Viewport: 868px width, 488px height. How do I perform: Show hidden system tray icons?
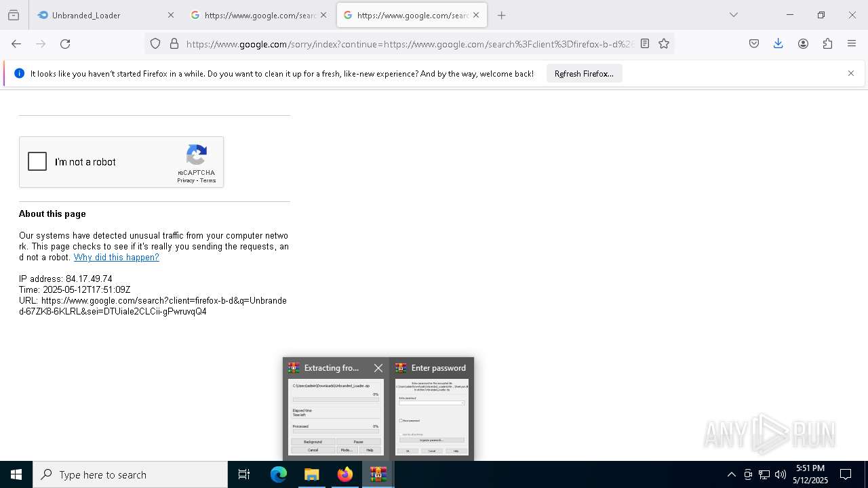click(731, 474)
